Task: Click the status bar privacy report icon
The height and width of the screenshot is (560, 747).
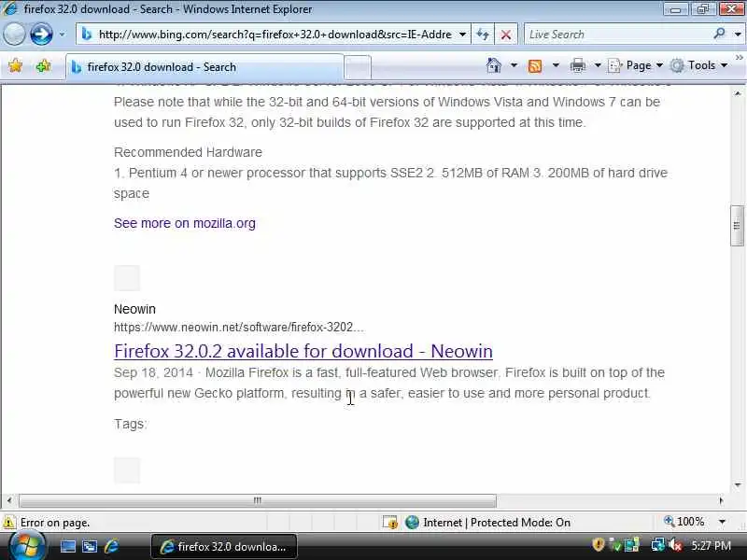Action: point(390,523)
